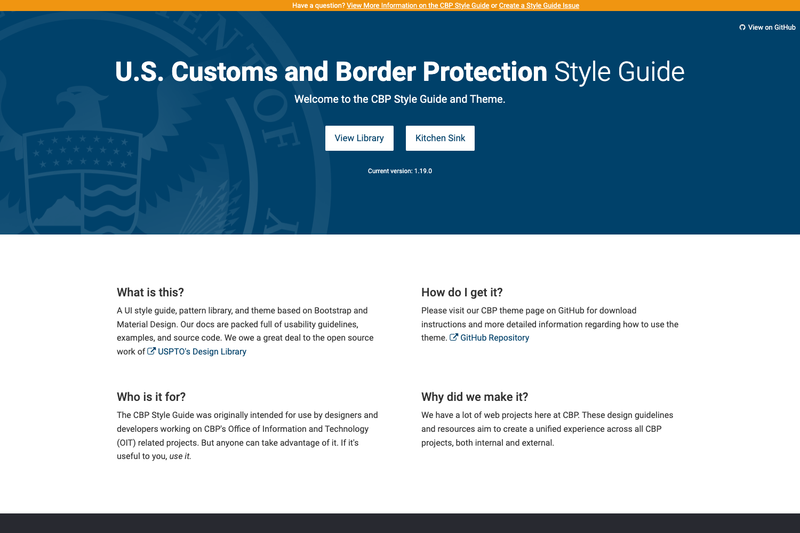This screenshot has height=533, width=800.
Task: Click paragraph starting 'Please visit our CBP theme page'
Action: 550,324
